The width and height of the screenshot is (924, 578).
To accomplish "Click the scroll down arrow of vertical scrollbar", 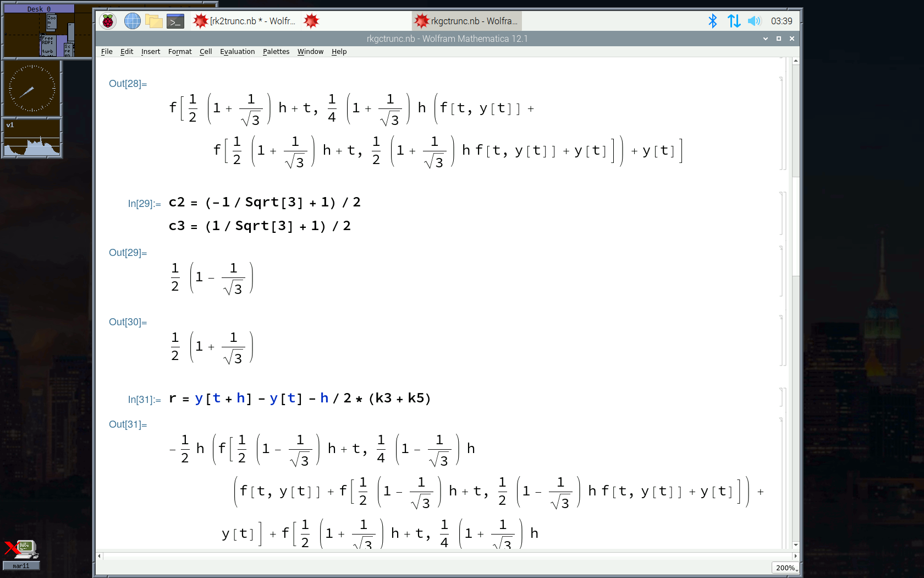I will (795, 545).
